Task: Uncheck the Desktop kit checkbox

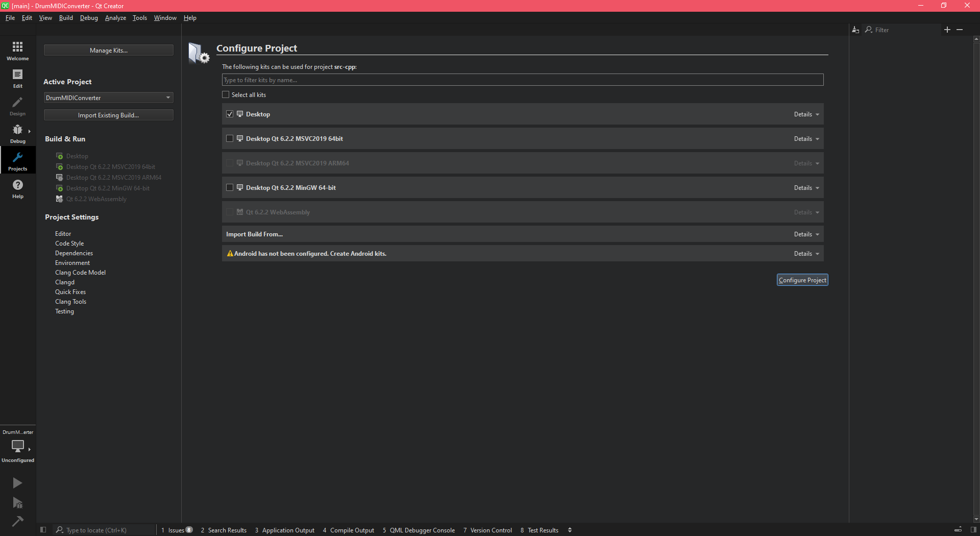Action: tap(230, 114)
